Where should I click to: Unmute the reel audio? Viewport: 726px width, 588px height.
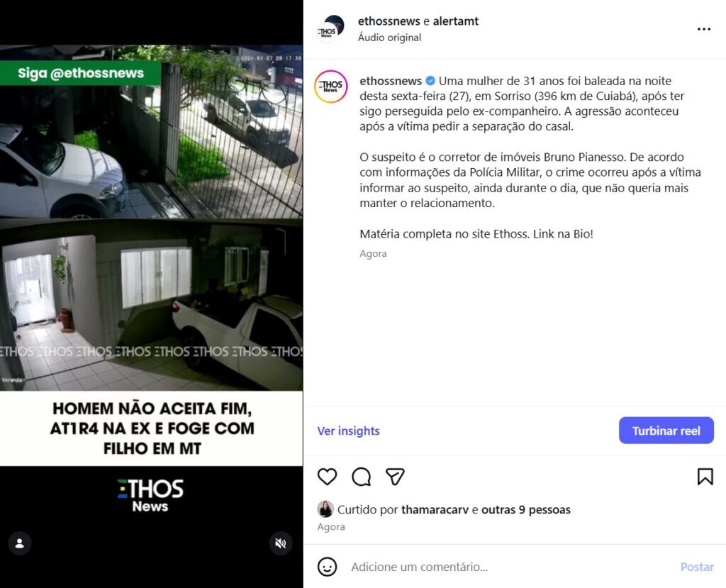(281, 543)
